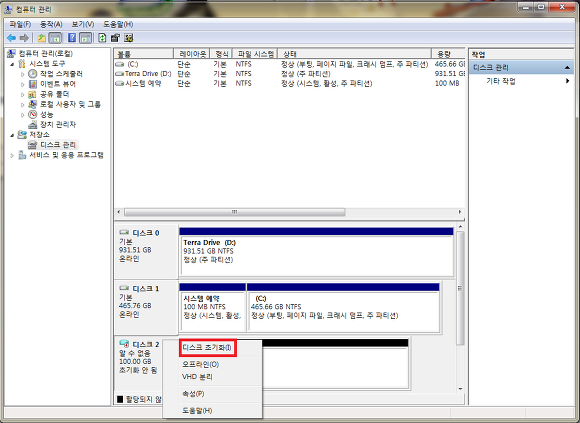The height and width of the screenshot is (423, 580).
Task: Select 시스템 도구 in the tree
Action: coord(47,64)
